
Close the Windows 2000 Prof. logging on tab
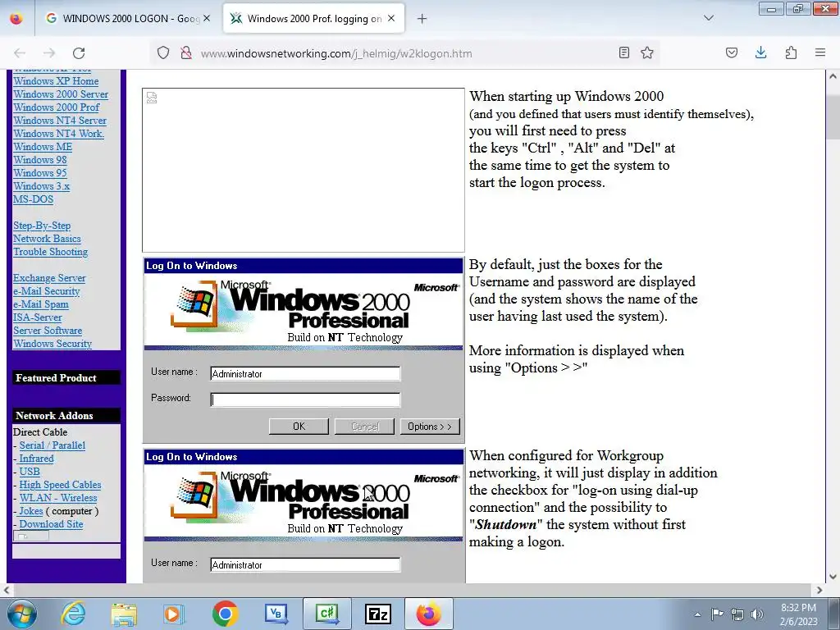click(391, 18)
